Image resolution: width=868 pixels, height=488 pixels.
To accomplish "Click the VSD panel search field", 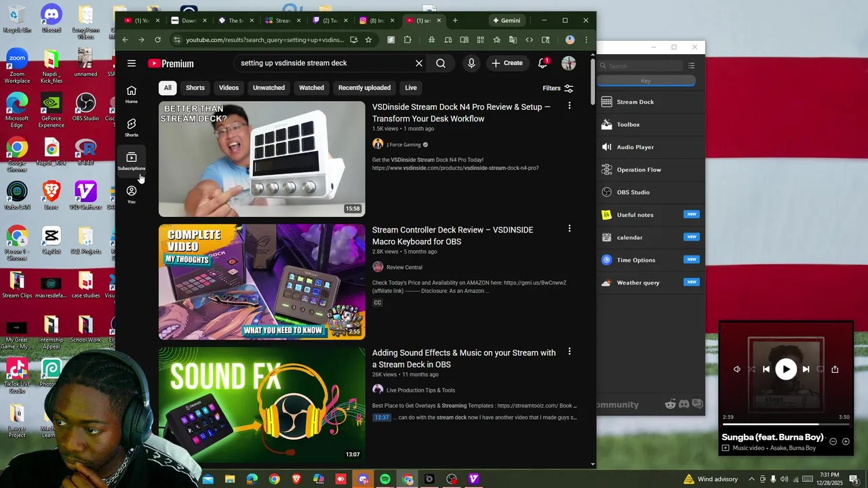I will tap(640, 66).
